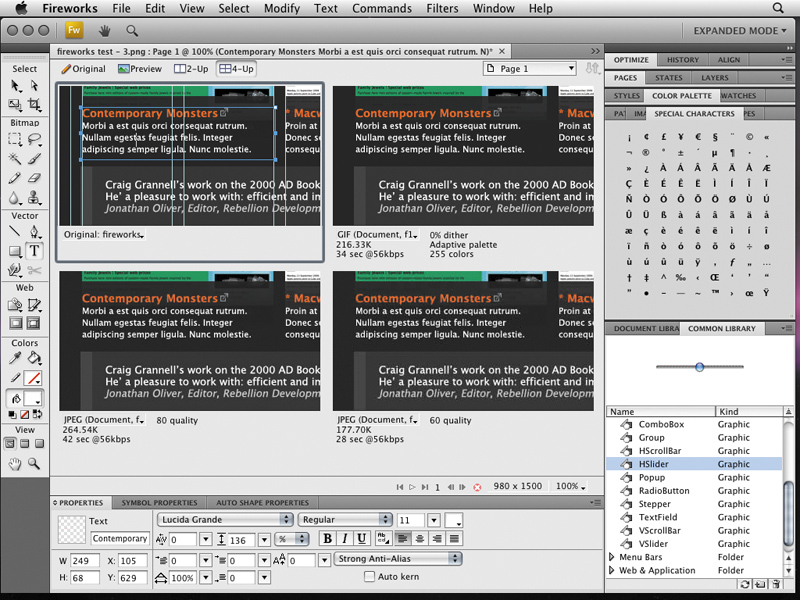Choose the Scale tool
This screenshot has height=600, width=800.
coord(15,105)
